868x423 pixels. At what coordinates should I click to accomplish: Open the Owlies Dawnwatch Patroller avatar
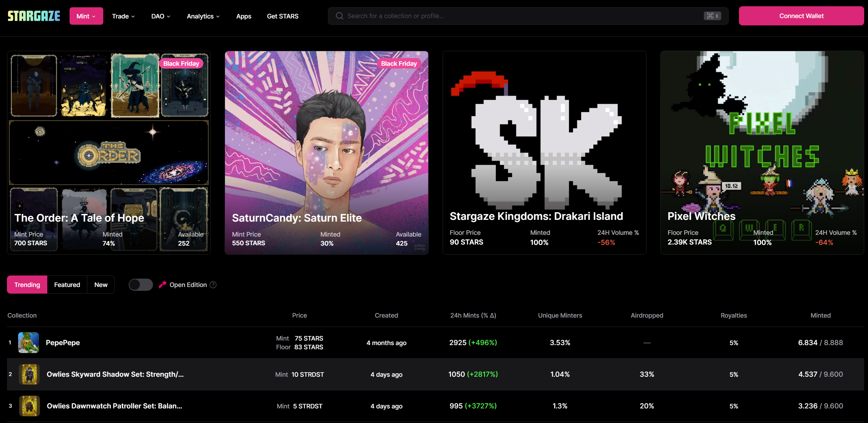tap(29, 406)
